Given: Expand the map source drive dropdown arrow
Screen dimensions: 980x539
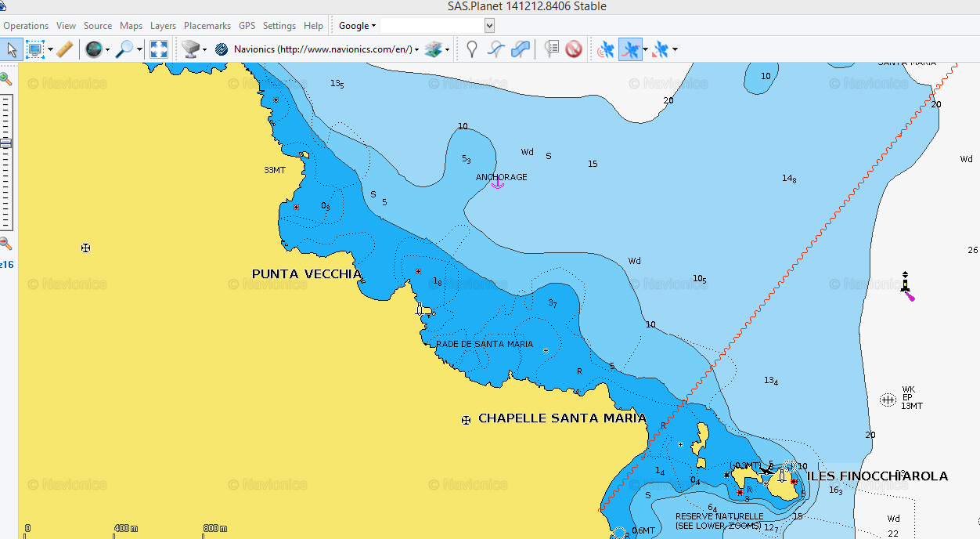Looking at the screenshot, I should pos(204,49).
